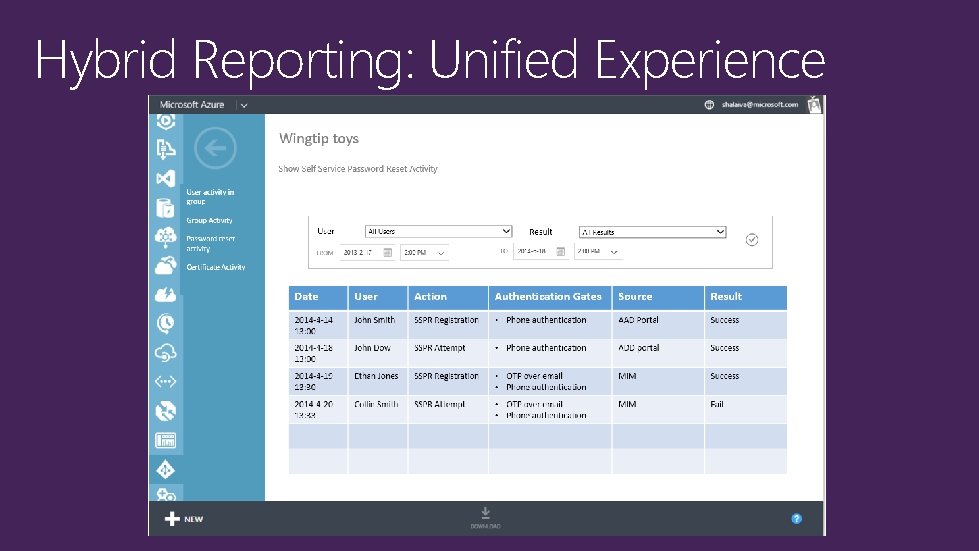979x551 pixels.
Task: Sort by Authentication Gates column header
Action: [550, 298]
